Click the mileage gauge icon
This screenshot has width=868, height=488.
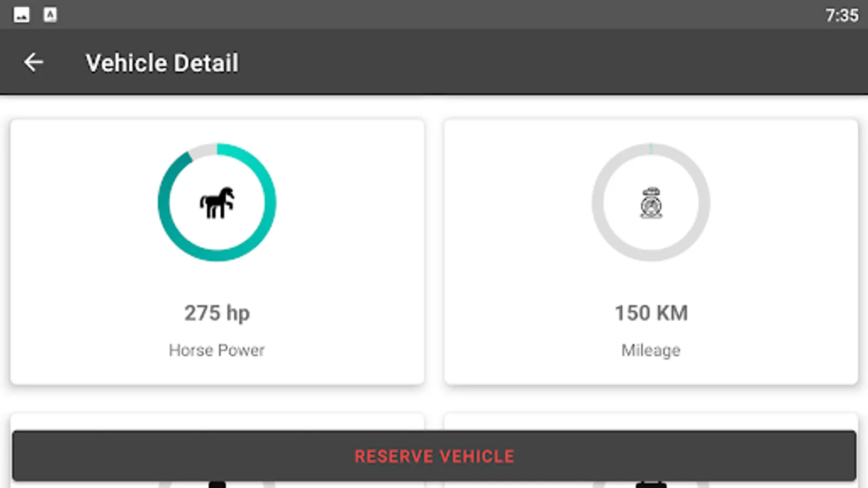click(651, 203)
